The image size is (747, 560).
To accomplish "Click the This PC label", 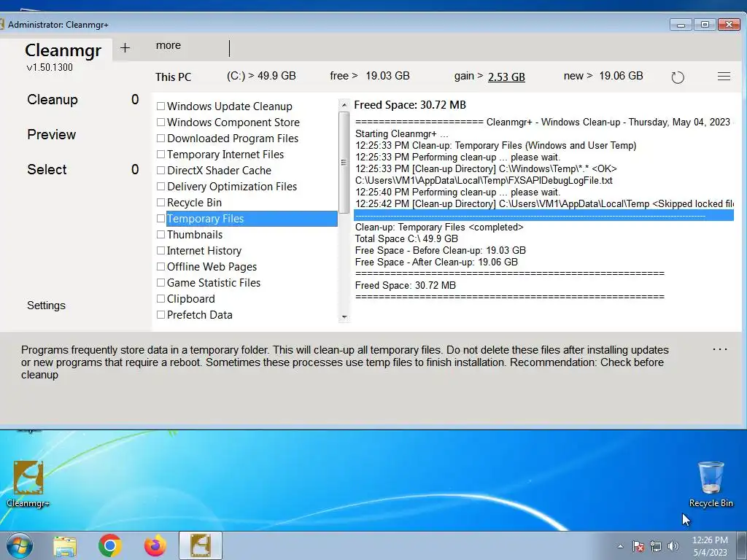I will pyautogui.click(x=174, y=77).
